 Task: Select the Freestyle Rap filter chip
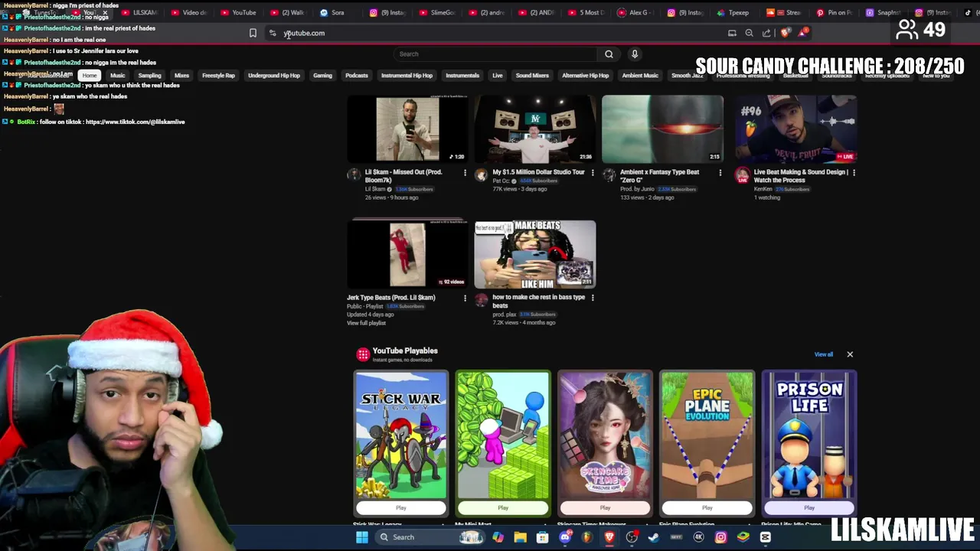pos(218,75)
